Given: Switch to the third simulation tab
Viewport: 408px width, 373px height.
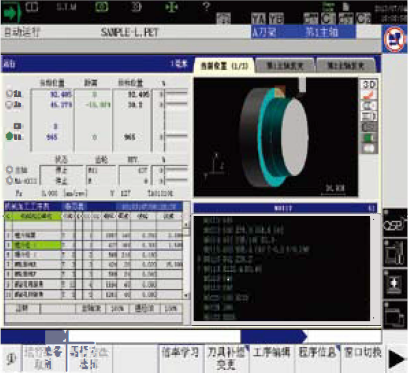Looking at the screenshot, I should [x=345, y=66].
